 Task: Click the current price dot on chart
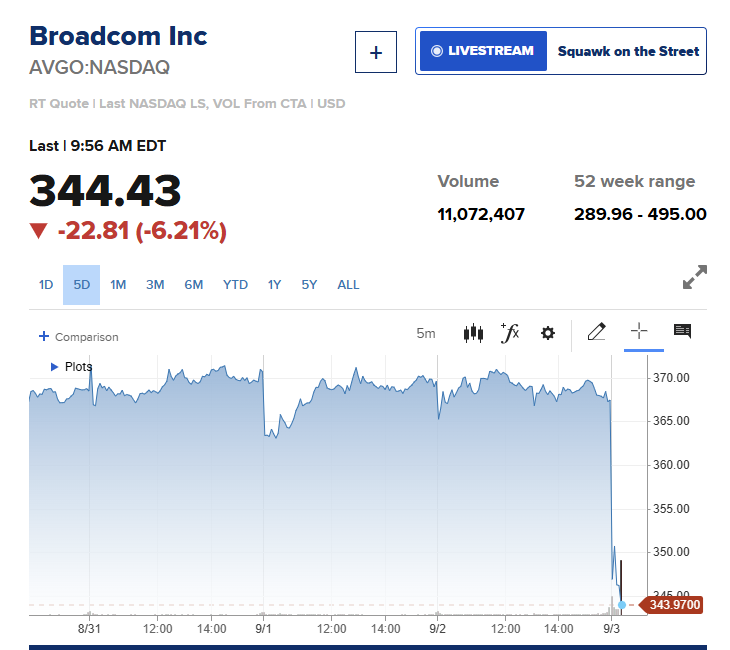(622, 605)
